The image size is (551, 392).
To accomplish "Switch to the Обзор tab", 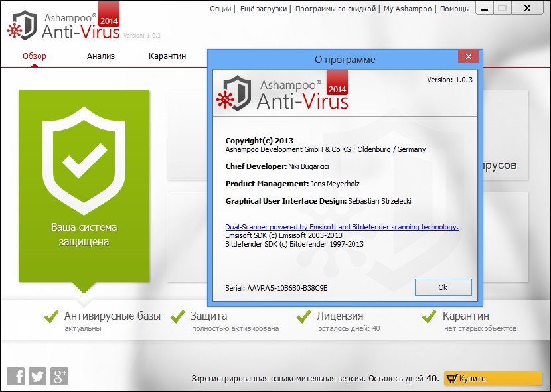I will [x=35, y=56].
